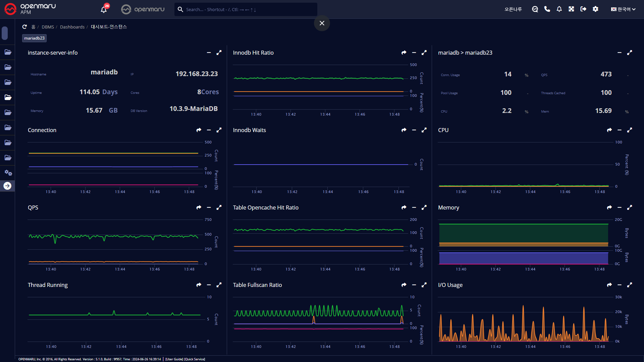Click the search input field
The height and width of the screenshot is (362, 644).
coord(248,9)
